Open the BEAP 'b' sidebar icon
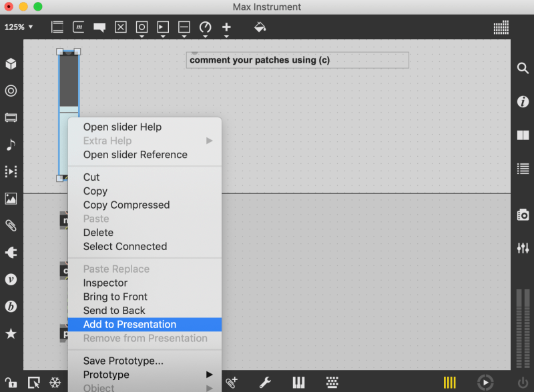 pos(11,307)
